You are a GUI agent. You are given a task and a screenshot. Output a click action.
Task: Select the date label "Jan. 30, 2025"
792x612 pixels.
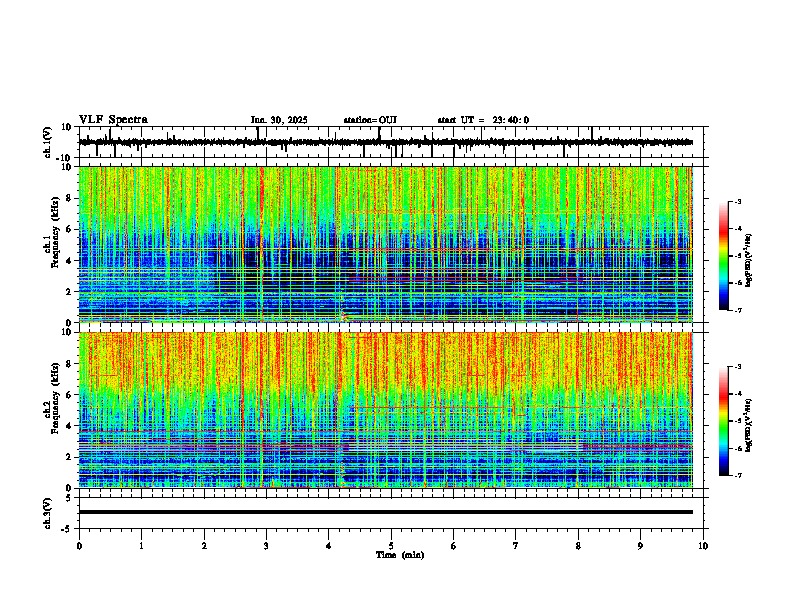coord(279,120)
